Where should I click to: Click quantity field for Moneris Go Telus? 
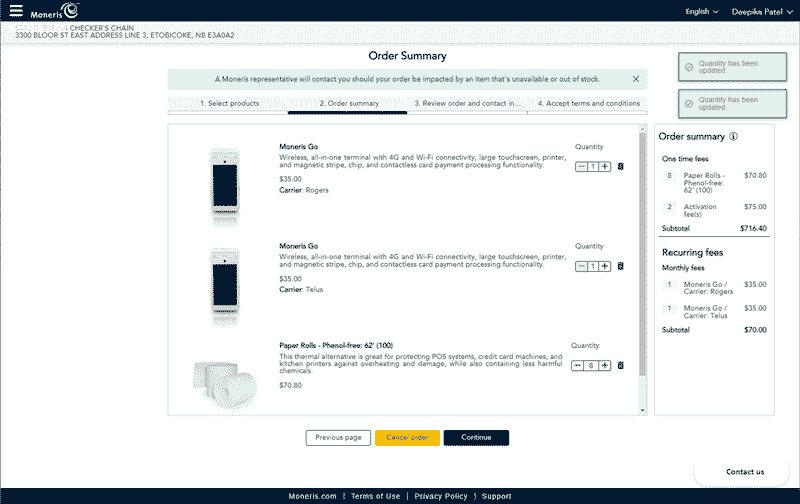click(x=593, y=266)
